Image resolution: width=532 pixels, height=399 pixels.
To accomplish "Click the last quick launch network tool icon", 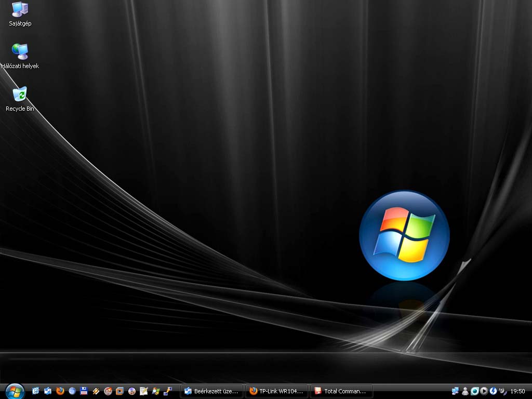I will tap(168, 391).
